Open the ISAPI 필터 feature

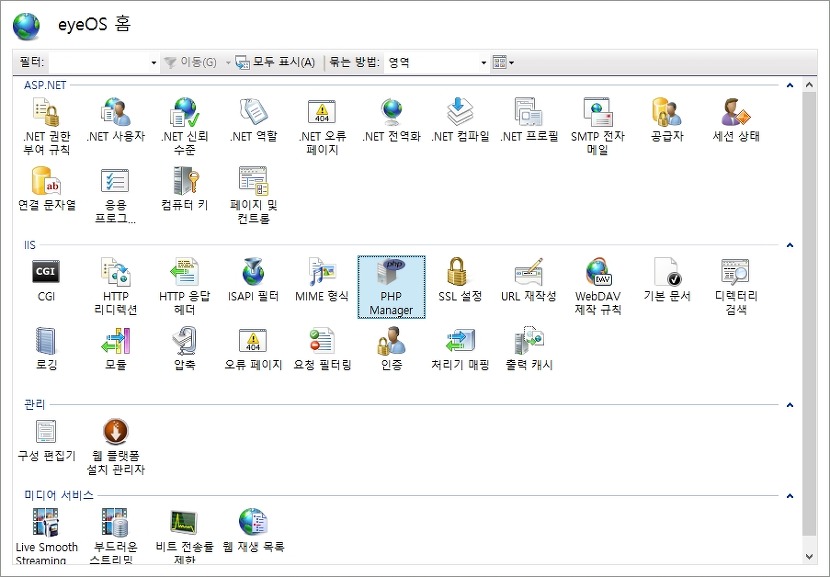pos(254,281)
